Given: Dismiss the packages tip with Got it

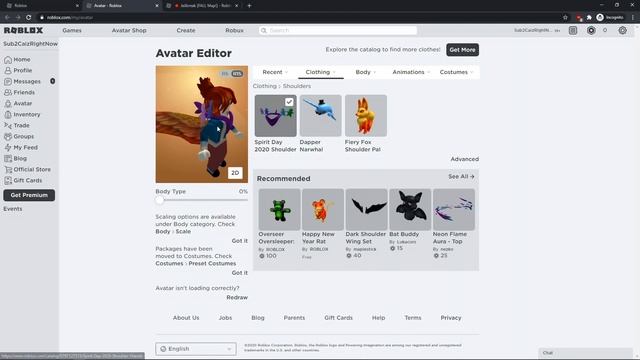Looking at the screenshot, I should (240, 273).
